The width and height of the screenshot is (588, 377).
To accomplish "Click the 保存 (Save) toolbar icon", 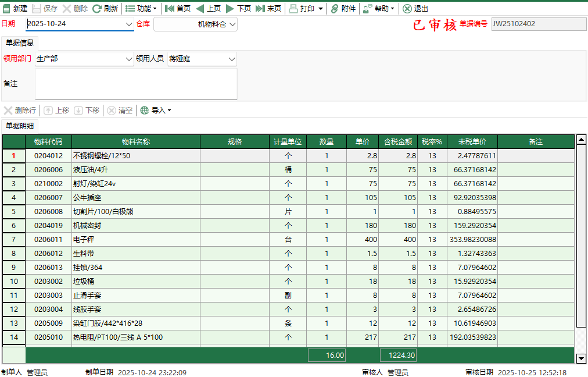I will click(47, 9).
